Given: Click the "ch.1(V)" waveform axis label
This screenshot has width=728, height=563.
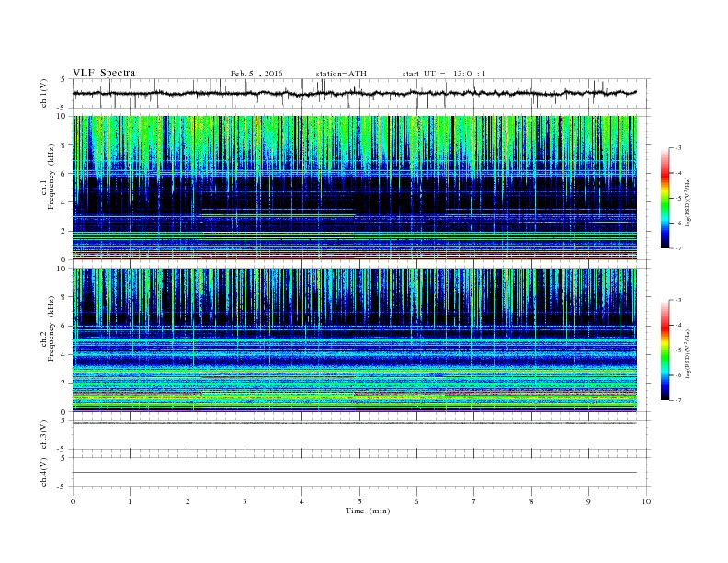Looking at the screenshot, I should pyautogui.click(x=44, y=93).
